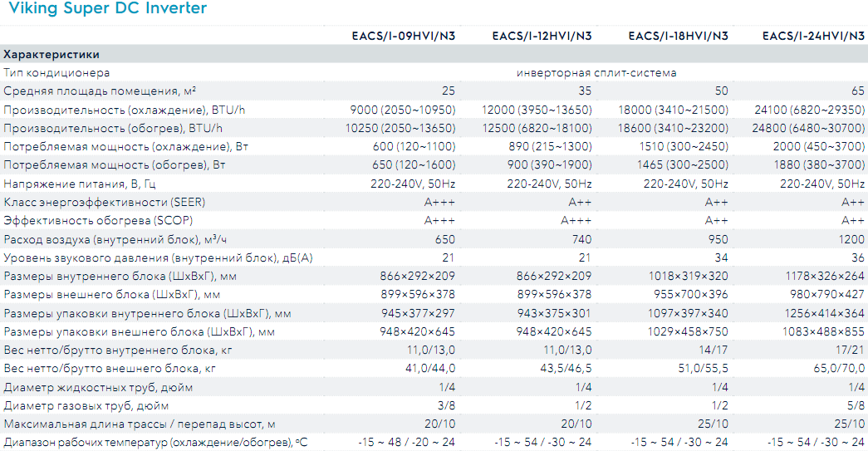The width and height of the screenshot is (868, 451).
Task: Click Класс энергоэффективности (SEER) label
Action: pyautogui.click(x=105, y=202)
